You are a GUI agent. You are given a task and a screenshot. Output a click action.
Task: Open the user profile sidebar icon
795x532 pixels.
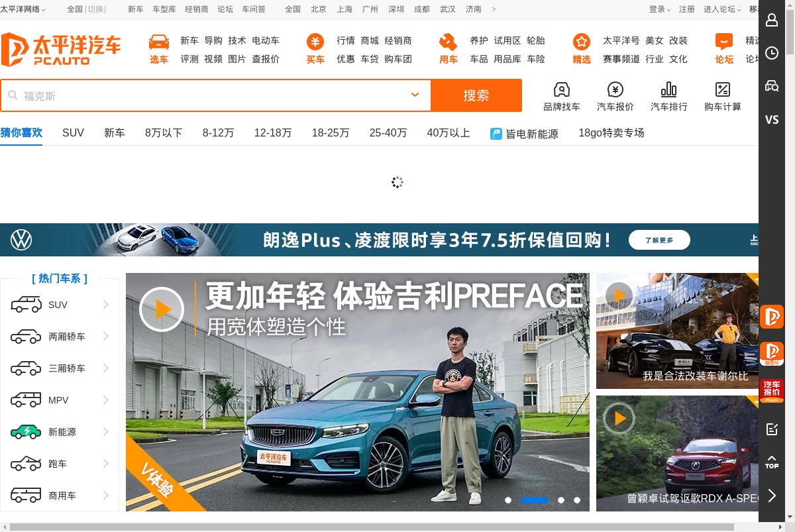(x=772, y=20)
